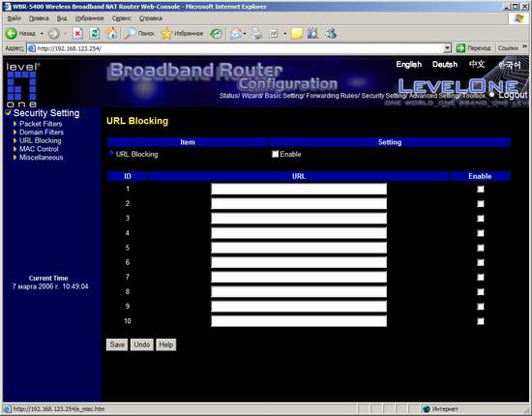Click the green Go arrow icon

click(x=460, y=48)
